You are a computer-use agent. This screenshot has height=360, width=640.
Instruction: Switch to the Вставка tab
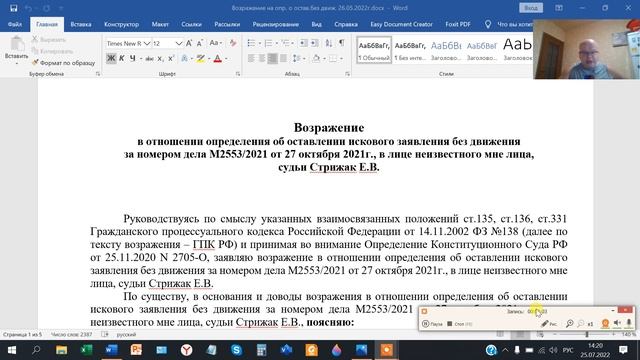pos(81,24)
